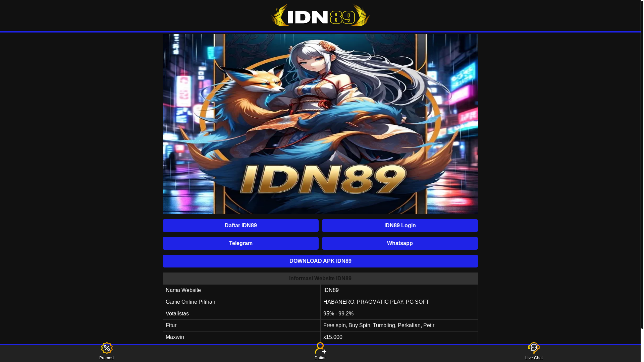Click the 'Fitur' cell
This screenshot has width=644, height=362.
241,325
